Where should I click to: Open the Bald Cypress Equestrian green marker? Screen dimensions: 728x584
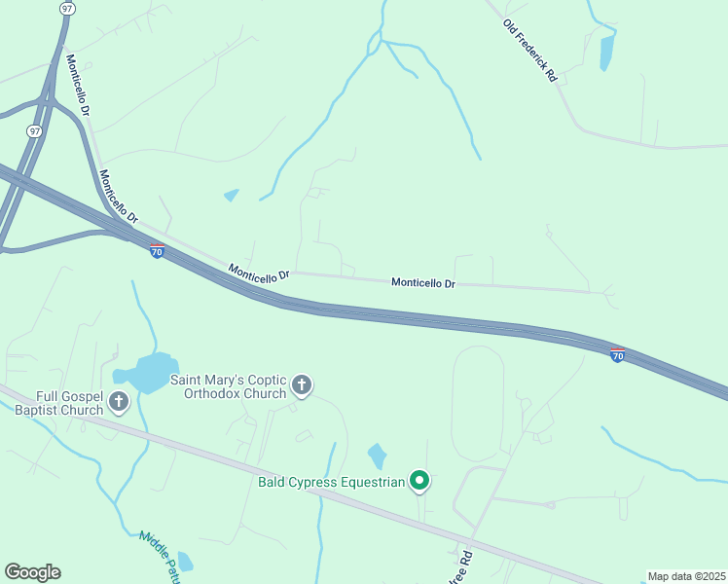[x=419, y=481]
